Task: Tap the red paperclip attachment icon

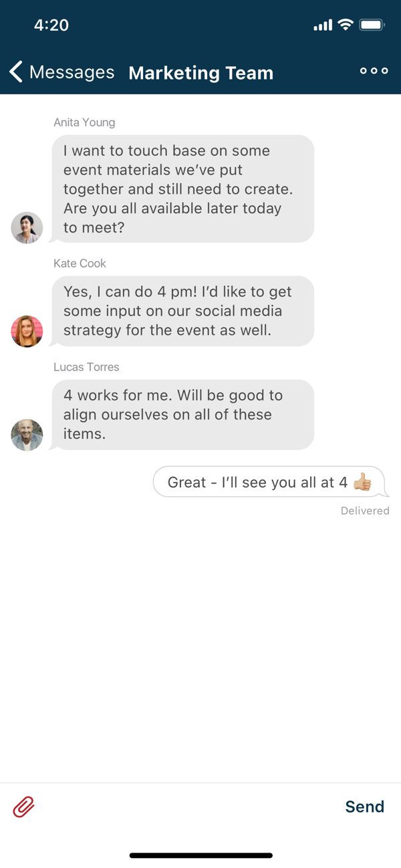Action: (x=23, y=807)
